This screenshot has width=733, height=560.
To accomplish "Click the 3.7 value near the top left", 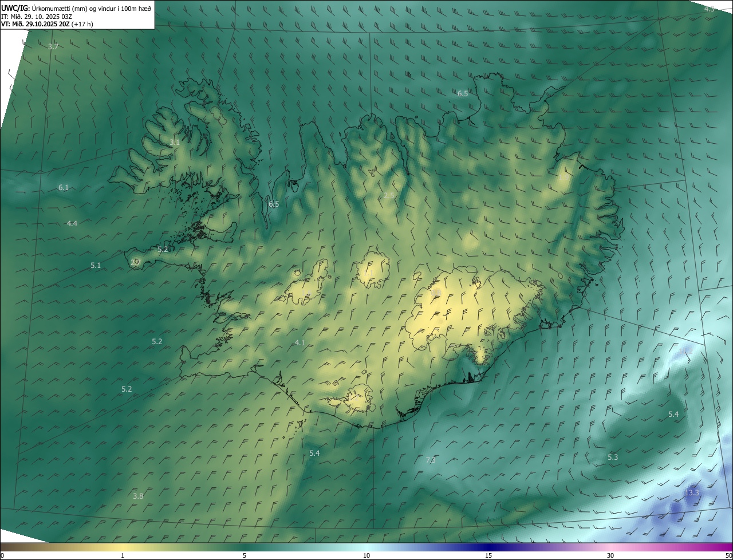I will point(53,47).
